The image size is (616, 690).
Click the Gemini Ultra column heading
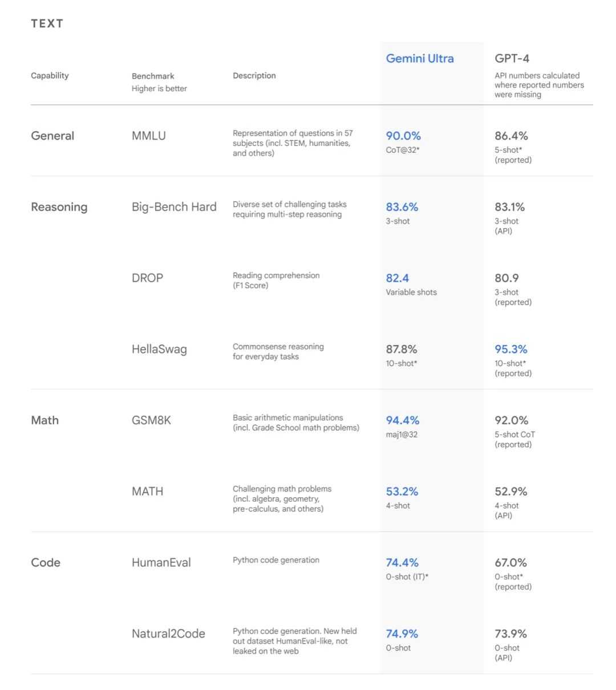(x=420, y=58)
